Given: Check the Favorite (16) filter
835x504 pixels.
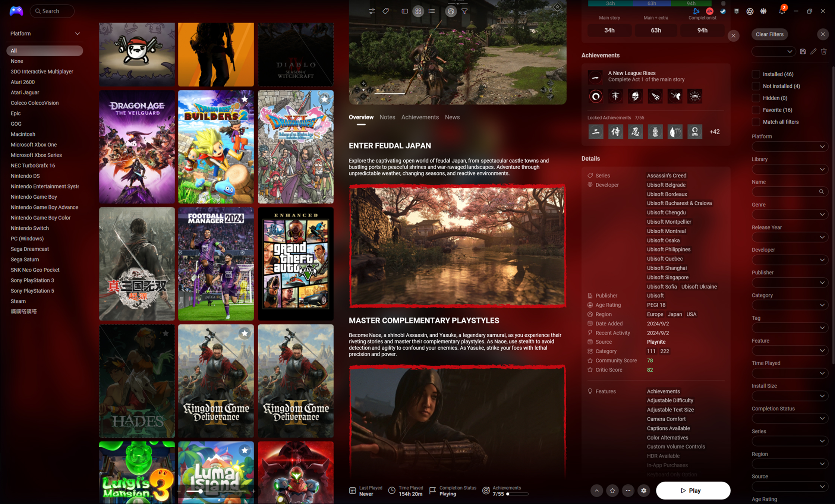Looking at the screenshot, I should click(x=756, y=110).
